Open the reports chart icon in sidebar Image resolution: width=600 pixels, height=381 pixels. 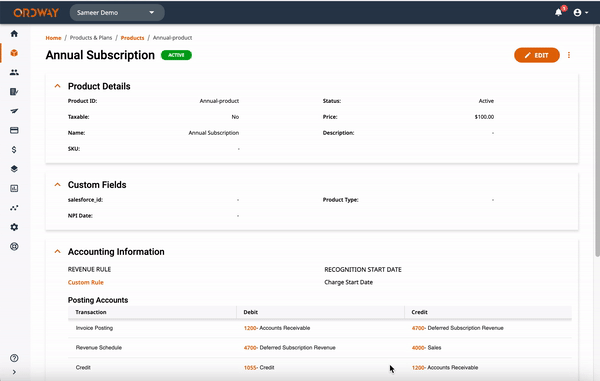pyautogui.click(x=14, y=188)
